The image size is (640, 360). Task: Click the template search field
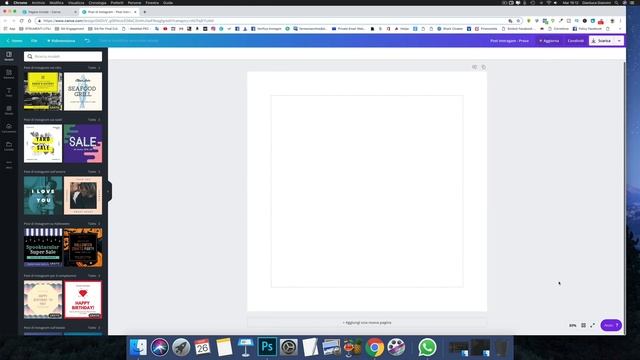(x=63, y=56)
